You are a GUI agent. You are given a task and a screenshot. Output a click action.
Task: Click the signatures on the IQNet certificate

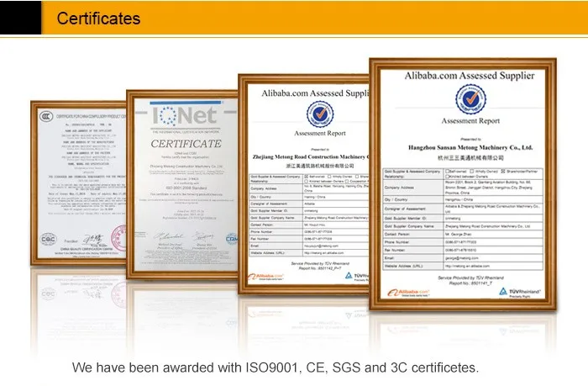pos(184,236)
